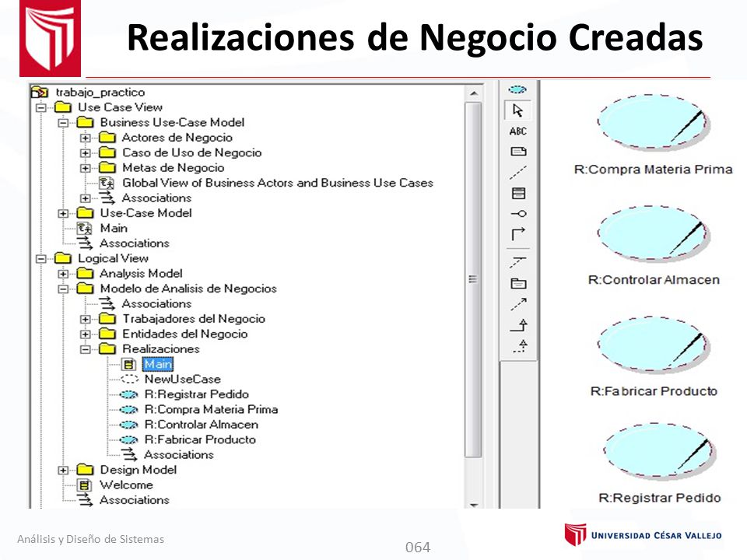This screenshot has width=747, height=560.
Task: Select the association class tool
Action: (x=518, y=262)
